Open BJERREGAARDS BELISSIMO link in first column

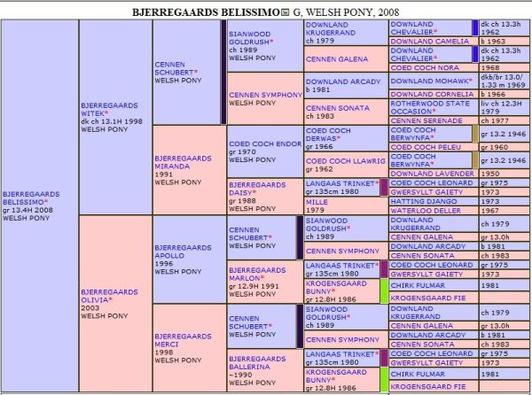[x=31, y=197]
